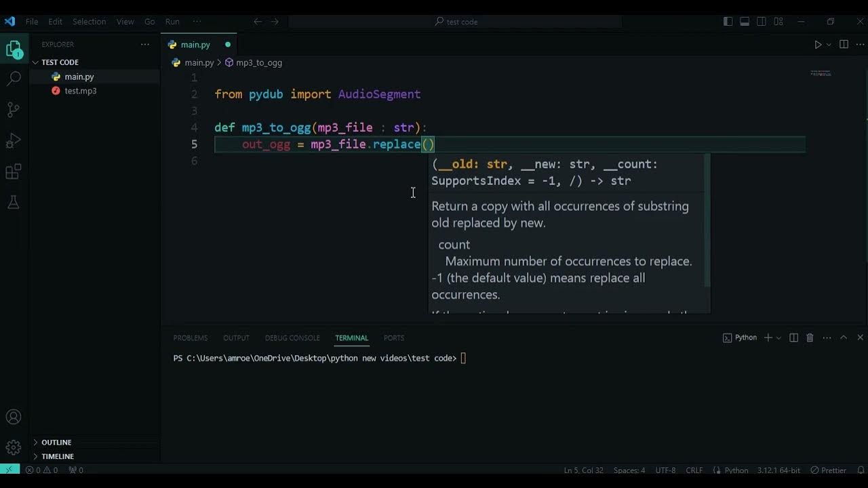
Task: Open terminal panel ellipsis menu
Action: click(826, 338)
